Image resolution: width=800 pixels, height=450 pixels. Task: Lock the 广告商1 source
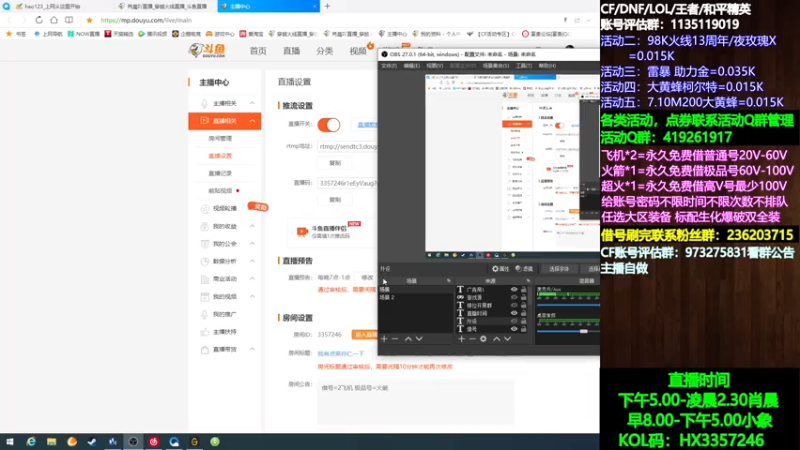pos(523,289)
